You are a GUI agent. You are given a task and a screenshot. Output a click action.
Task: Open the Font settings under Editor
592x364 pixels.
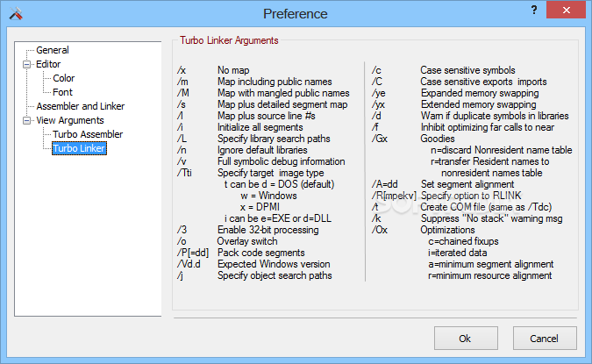(x=62, y=92)
